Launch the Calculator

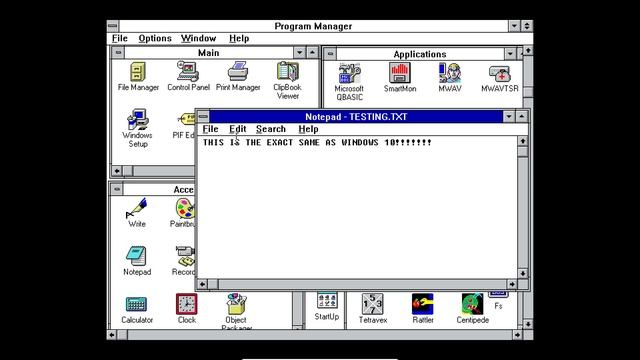[137, 309]
